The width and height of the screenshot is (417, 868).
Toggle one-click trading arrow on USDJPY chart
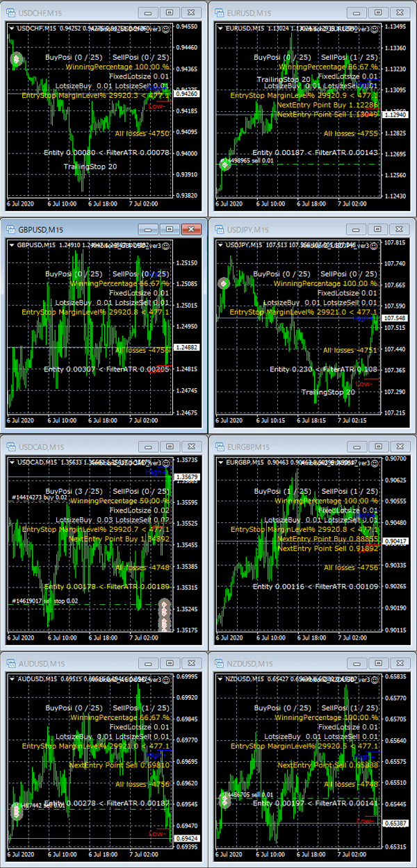[x=220, y=245]
